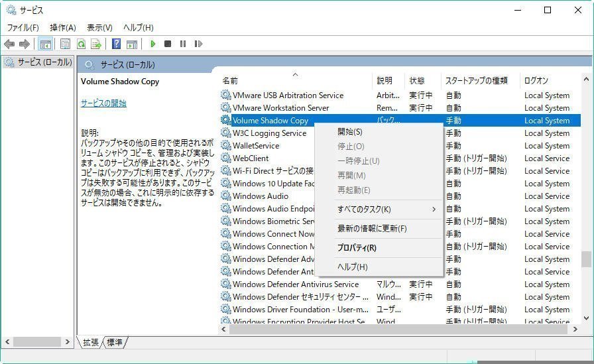Click the Refresh toolbar icon
The width and height of the screenshot is (594, 364).
click(x=81, y=44)
